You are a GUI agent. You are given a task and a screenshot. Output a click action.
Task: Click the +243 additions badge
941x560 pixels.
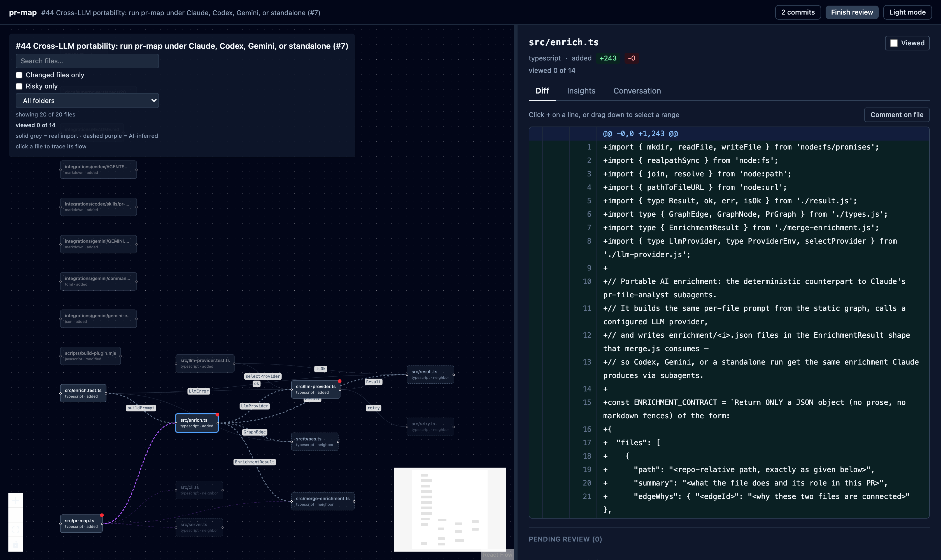pos(608,59)
